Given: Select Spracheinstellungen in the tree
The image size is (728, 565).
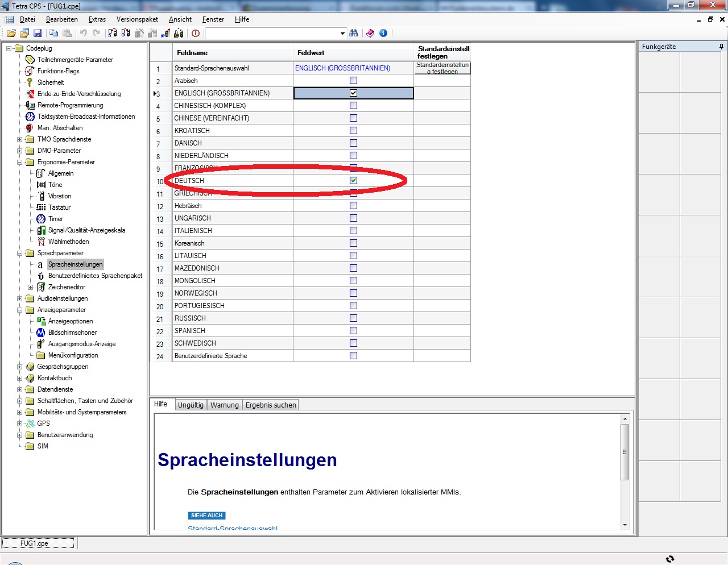Looking at the screenshot, I should point(76,264).
